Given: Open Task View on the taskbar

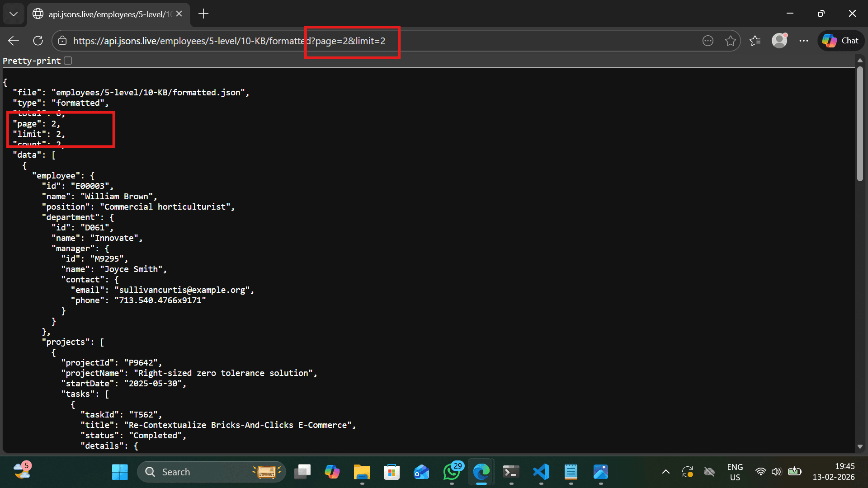Looking at the screenshot, I should coord(302,472).
